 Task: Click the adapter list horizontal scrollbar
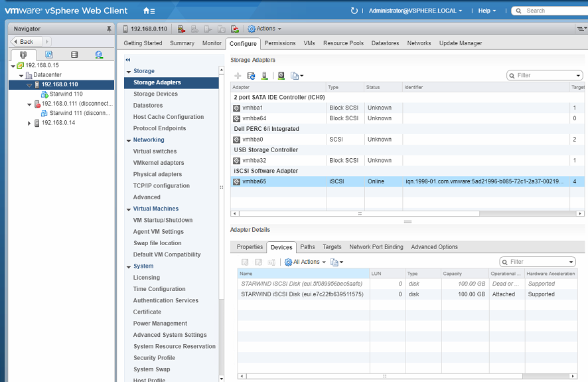point(359,213)
